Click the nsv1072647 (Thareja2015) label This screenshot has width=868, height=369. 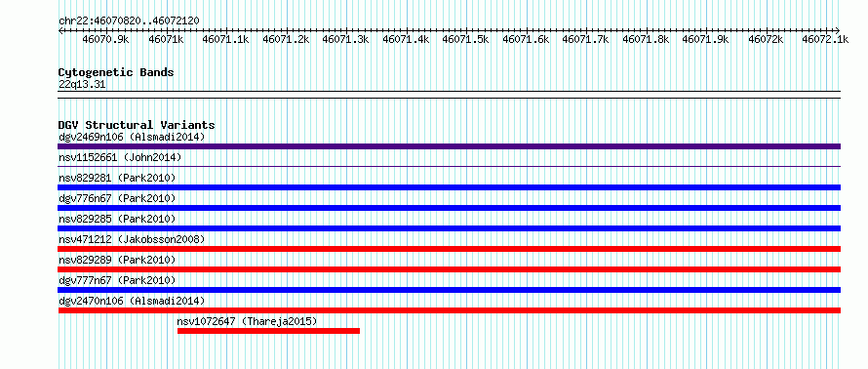point(247,321)
